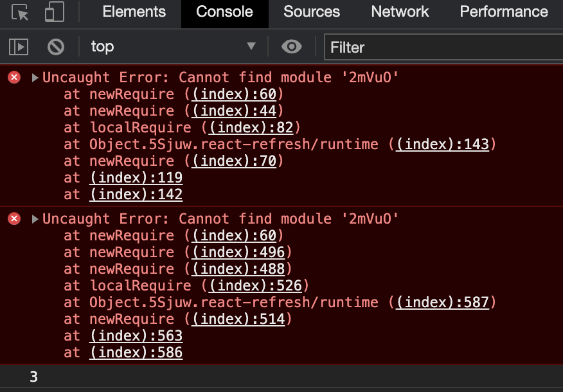This screenshot has height=392, width=563.
Task: Activate the inspect element picker icon
Action: coord(20,12)
